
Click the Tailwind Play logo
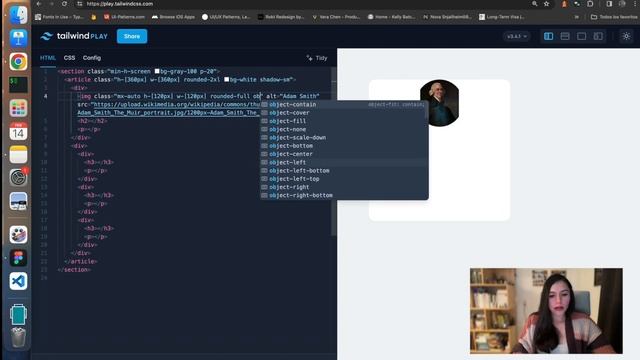tap(74, 36)
